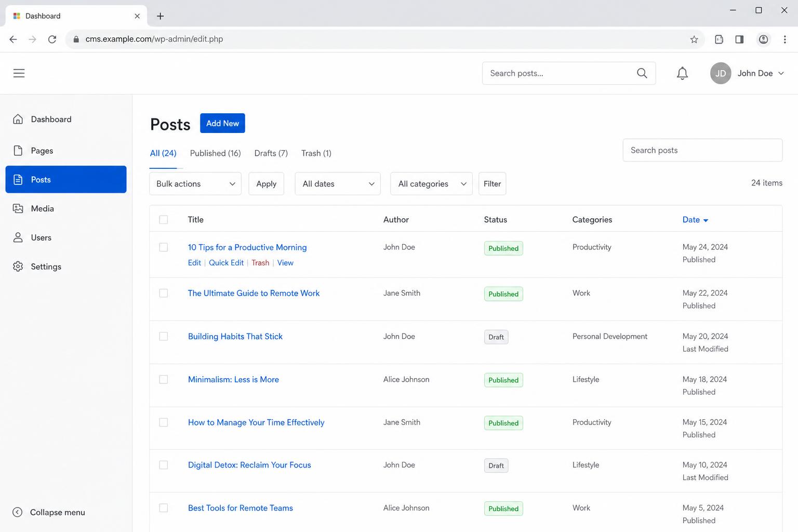Check the box for 10 Tips for a Productive Morning
Viewport: 798px width, 532px height.
coord(164,247)
